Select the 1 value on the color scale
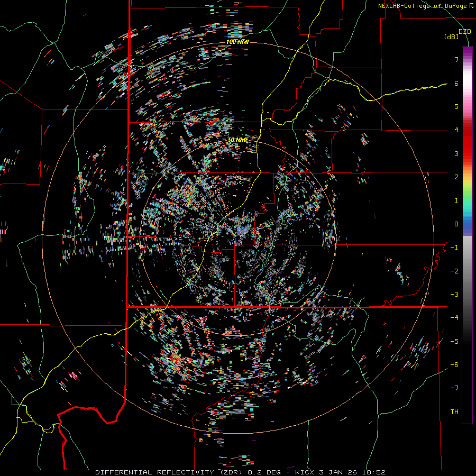The image size is (476, 476). [456, 200]
